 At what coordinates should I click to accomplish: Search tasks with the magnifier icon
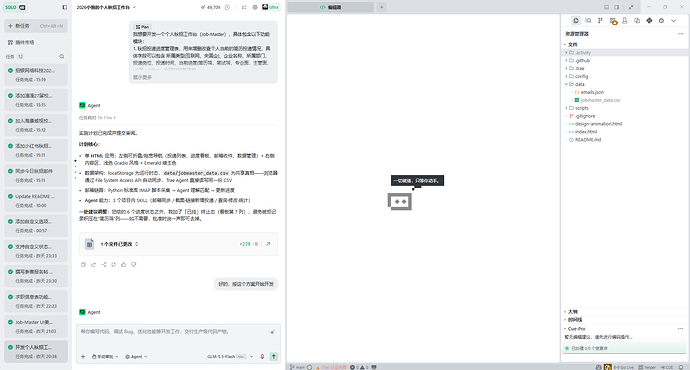[x=62, y=56]
